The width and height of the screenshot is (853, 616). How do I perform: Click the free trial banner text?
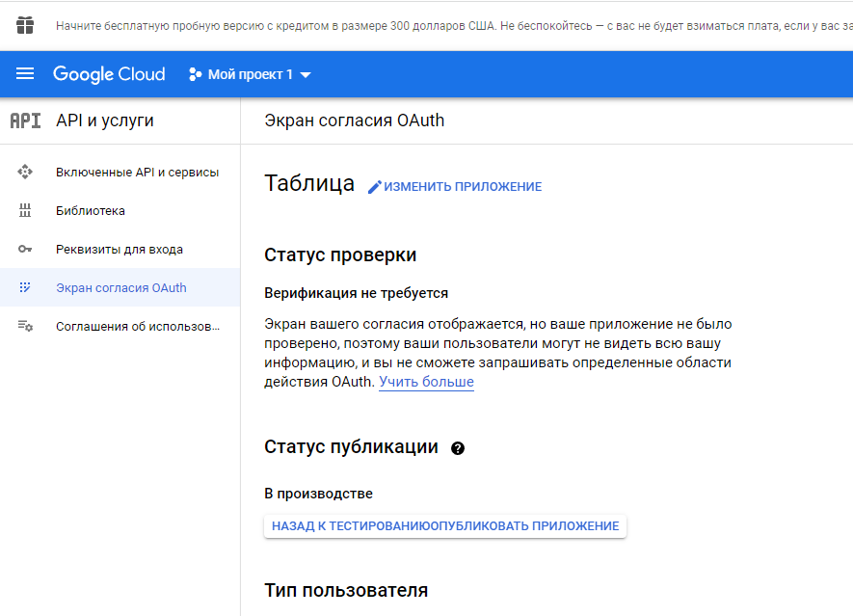(x=454, y=26)
